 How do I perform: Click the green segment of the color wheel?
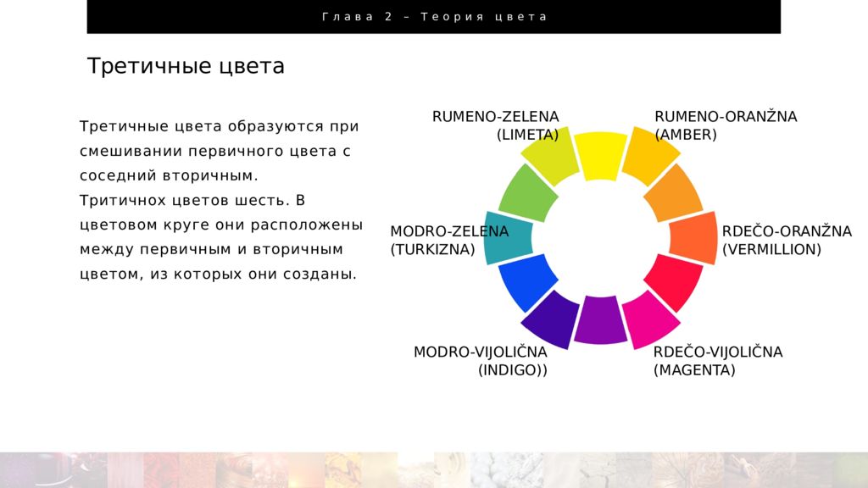[x=527, y=193]
